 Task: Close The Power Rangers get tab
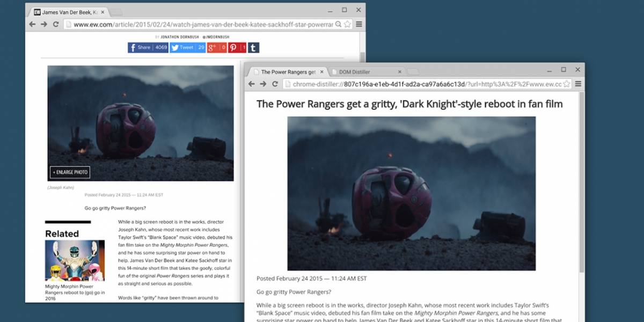[x=323, y=72]
